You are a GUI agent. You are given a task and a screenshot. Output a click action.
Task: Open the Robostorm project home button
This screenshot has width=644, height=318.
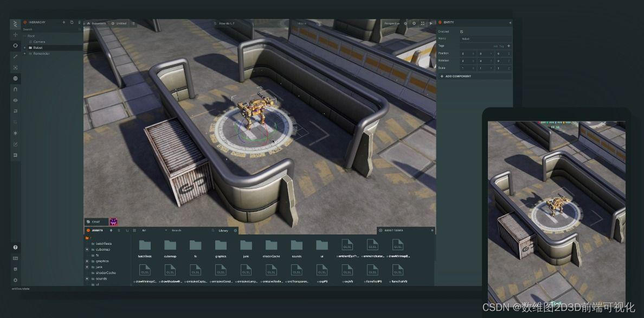96,23
